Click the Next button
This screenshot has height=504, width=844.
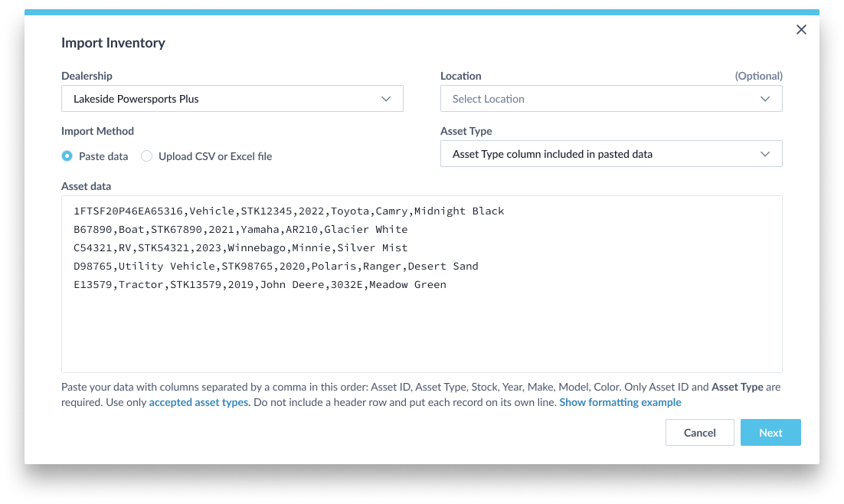pyautogui.click(x=770, y=433)
